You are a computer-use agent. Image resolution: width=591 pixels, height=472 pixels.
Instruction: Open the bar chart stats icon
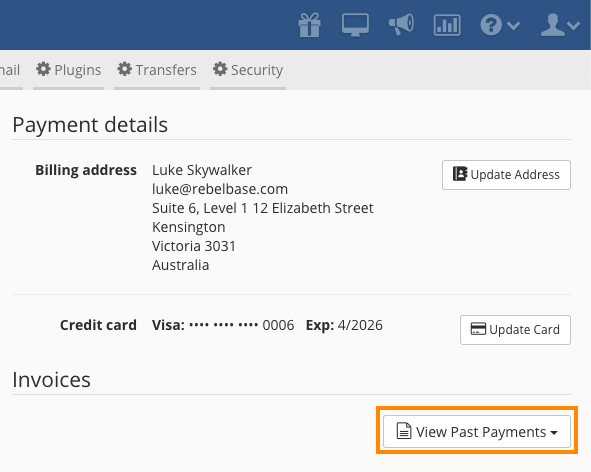[447, 25]
